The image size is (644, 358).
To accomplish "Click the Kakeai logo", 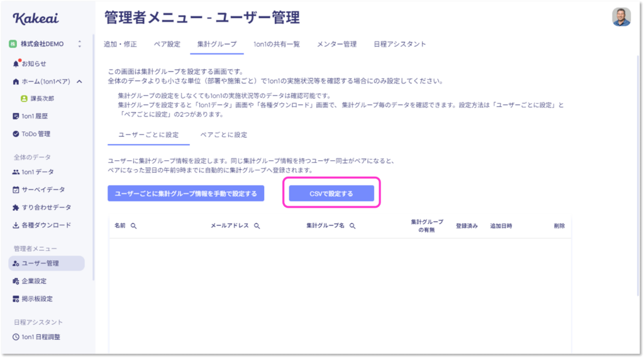I will click(x=36, y=18).
